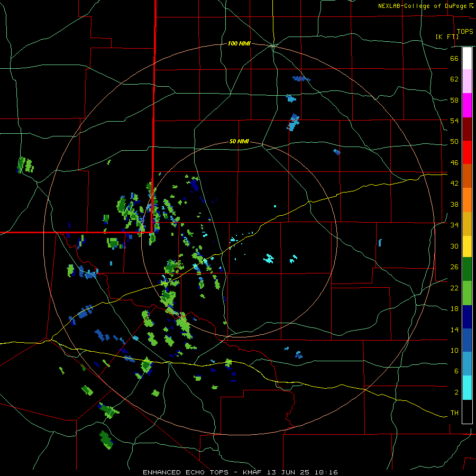The height and width of the screenshot is (476, 476).
Task: Click the orange legend swatch near 38
Action: pyautogui.click(x=467, y=200)
